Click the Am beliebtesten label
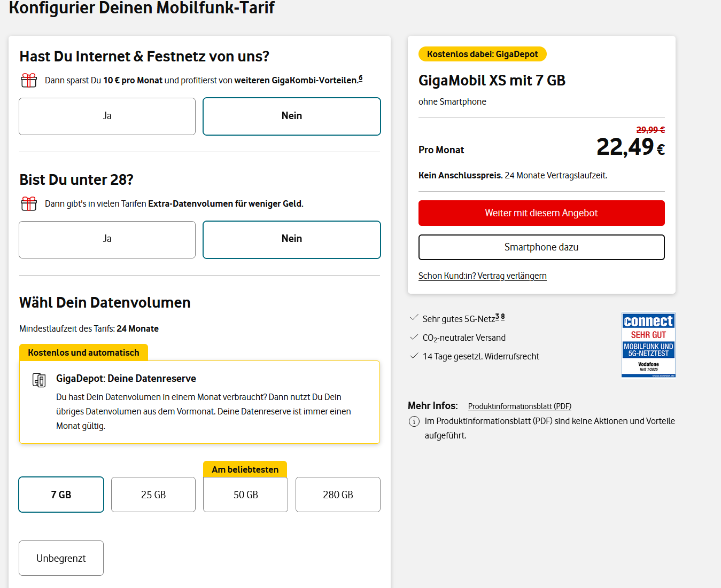Image resolution: width=721 pixels, height=588 pixels. (245, 469)
